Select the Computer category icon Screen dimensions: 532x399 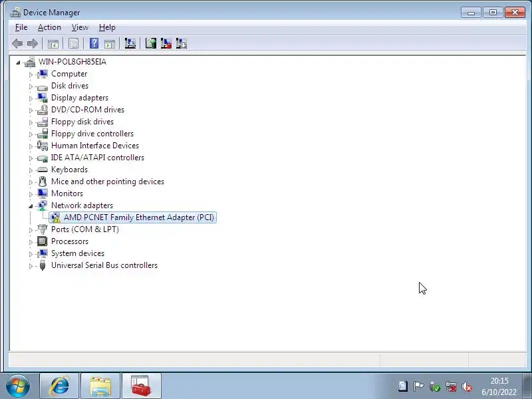coord(43,74)
